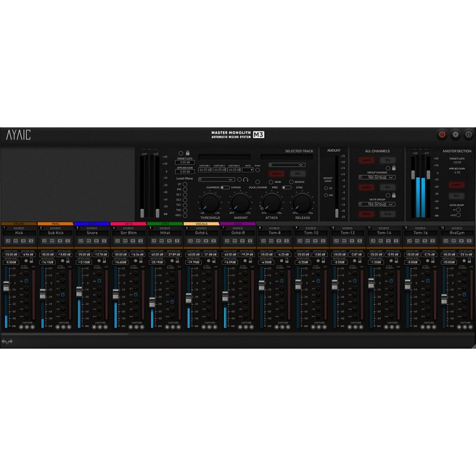Open the Selected Track dropdown above Learn
The image size is (476, 476).
(287, 165)
